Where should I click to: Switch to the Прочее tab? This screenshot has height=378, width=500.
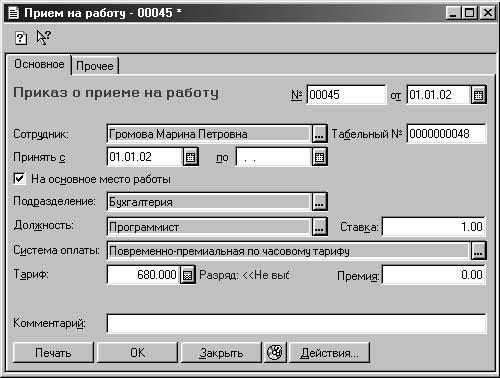pyautogui.click(x=95, y=66)
